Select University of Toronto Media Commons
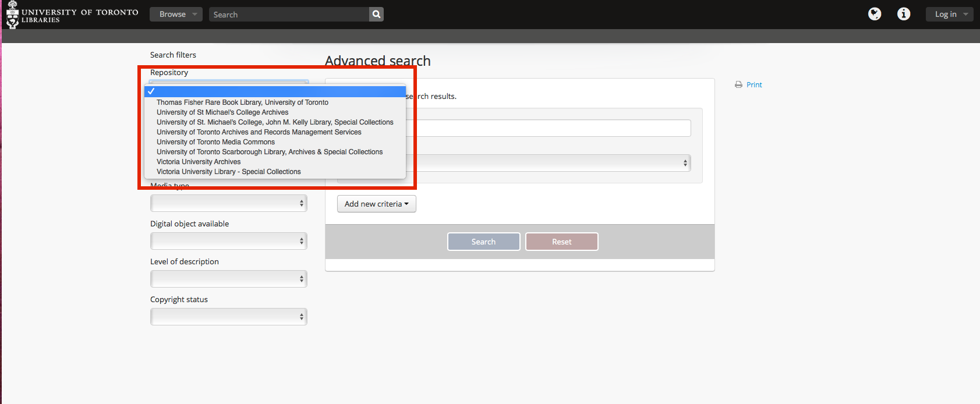This screenshot has width=980, height=404. [x=275, y=142]
